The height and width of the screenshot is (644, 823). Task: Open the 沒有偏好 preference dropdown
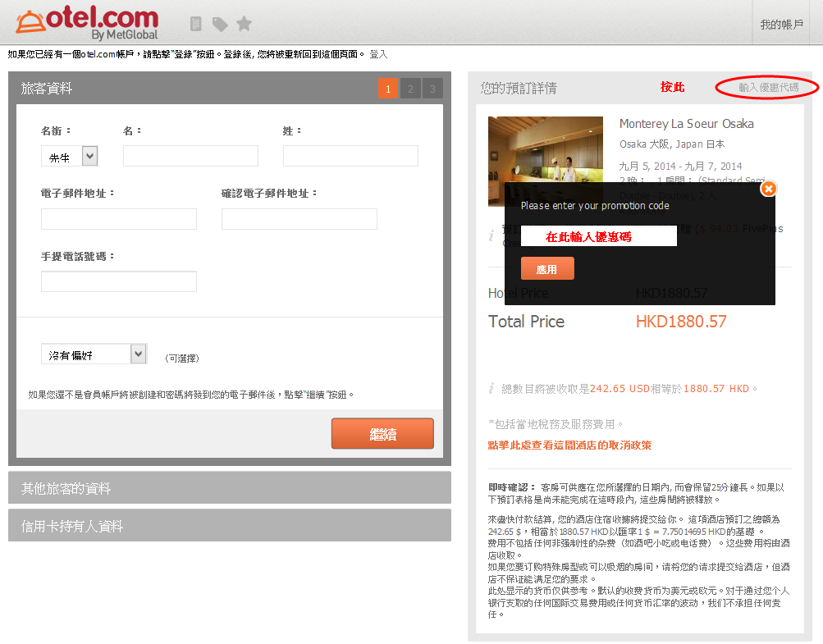[94, 354]
